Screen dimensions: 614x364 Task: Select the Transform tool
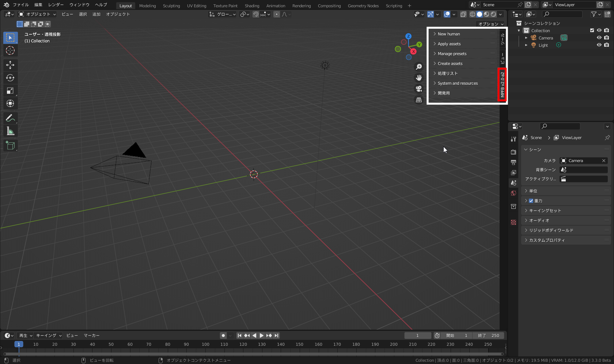(x=10, y=103)
